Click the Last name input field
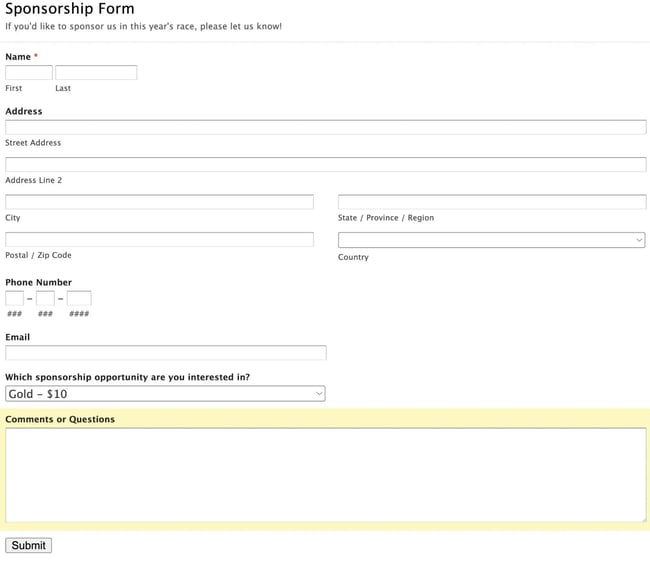This screenshot has width=650, height=562. (96, 73)
